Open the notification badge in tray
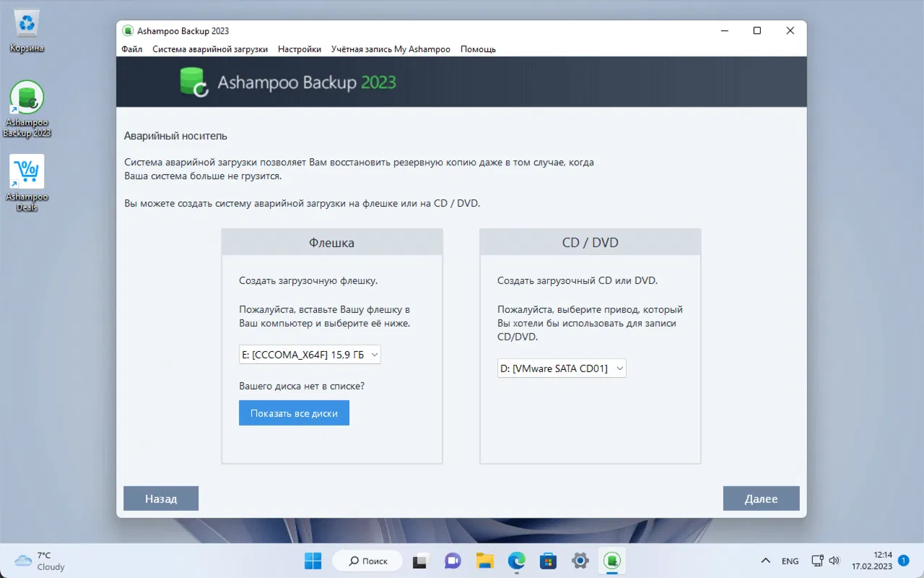The height and width of the screenshot is (578, 924). pyautogui.click(x=903, y=560)
